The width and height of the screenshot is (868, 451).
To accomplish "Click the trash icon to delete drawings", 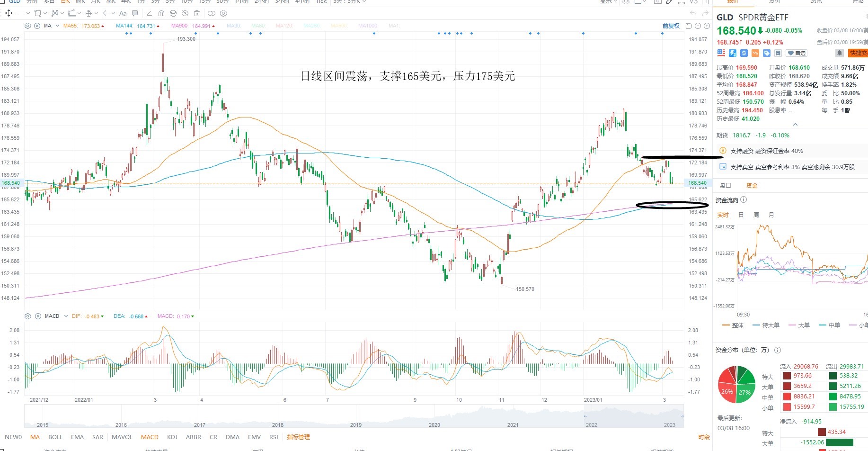I will (x=197, y=13).
